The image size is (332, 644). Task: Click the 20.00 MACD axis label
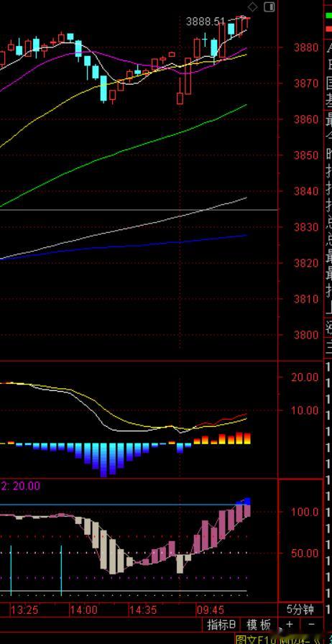click(305, 377)
